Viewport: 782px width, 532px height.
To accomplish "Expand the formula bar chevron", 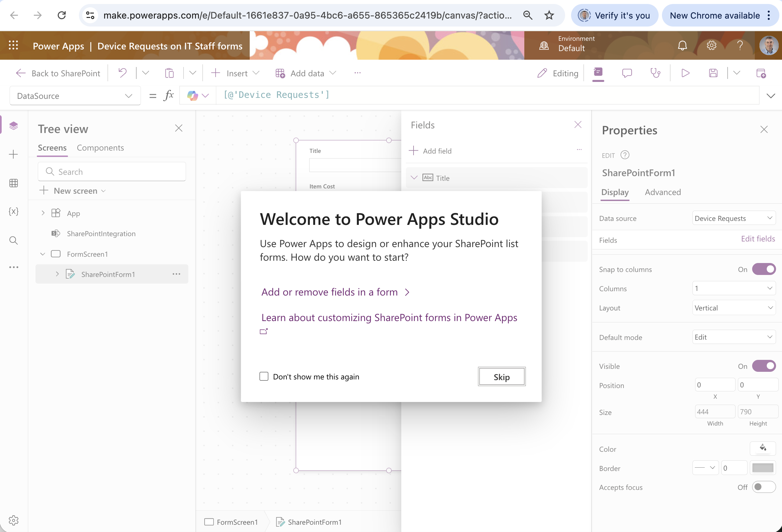I will tap(771, 96).
